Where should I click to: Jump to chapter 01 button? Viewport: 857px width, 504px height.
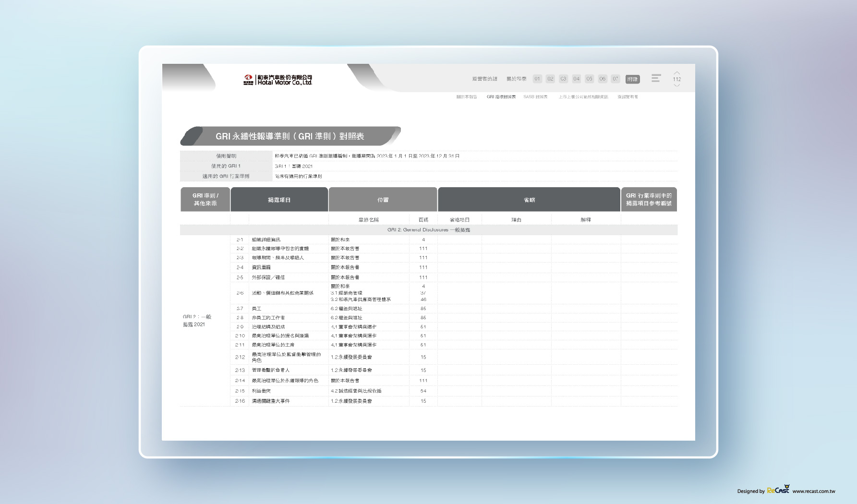(x=537, y=79)
